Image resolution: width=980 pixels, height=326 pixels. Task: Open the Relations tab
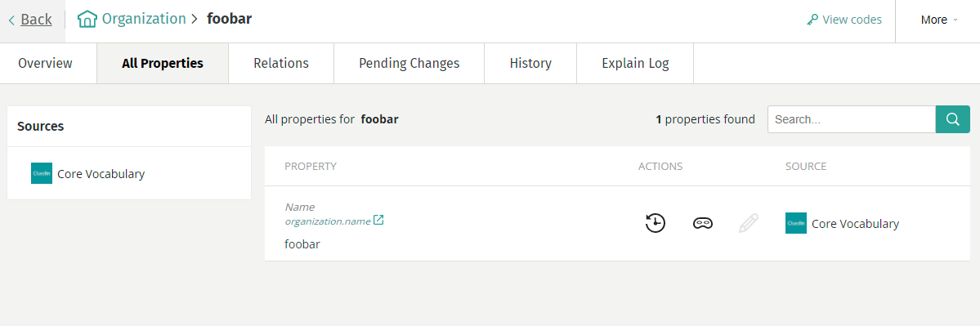281,63
